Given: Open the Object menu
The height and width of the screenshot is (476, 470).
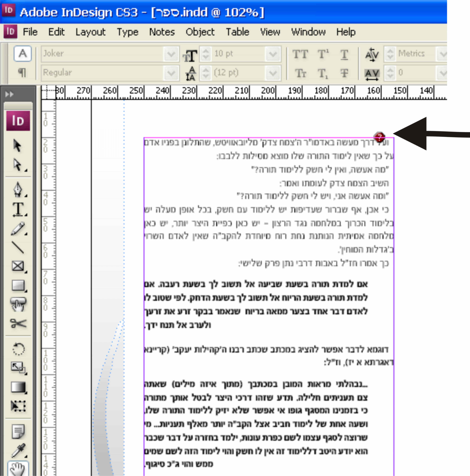Looking at the screenshot, I should coord(200,32).
